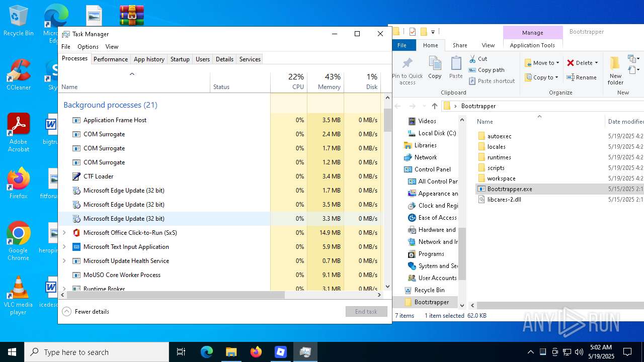This screenshot has height=362, width=644.
Task: Sort processes by Memory column
Action: pos(326,81)
